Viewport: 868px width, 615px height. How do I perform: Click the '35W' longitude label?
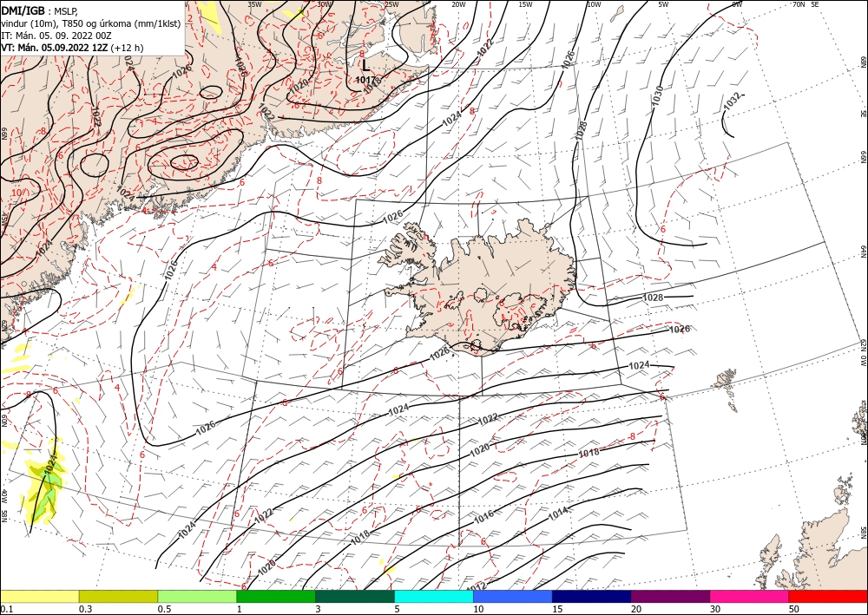254,4
